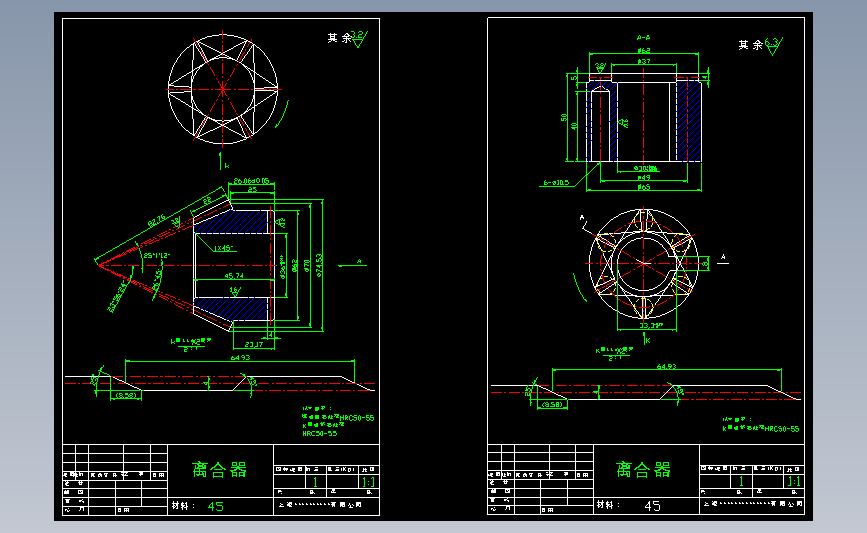867x533 pixels.
Task: Select the ø70 diameter dimension text
Action: (307, 266)
